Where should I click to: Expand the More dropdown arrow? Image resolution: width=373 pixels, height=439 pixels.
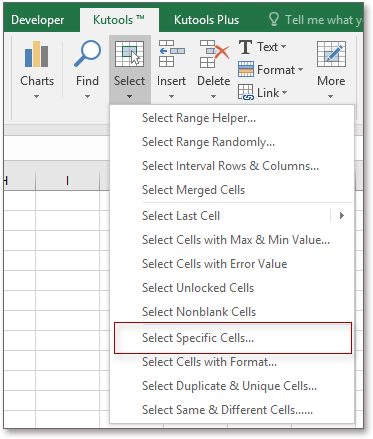330,97
